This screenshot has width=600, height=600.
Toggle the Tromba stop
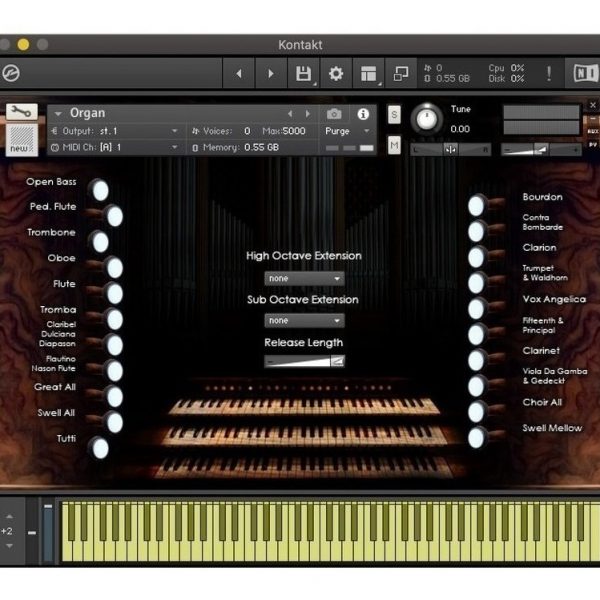click(x=115, y=320)
